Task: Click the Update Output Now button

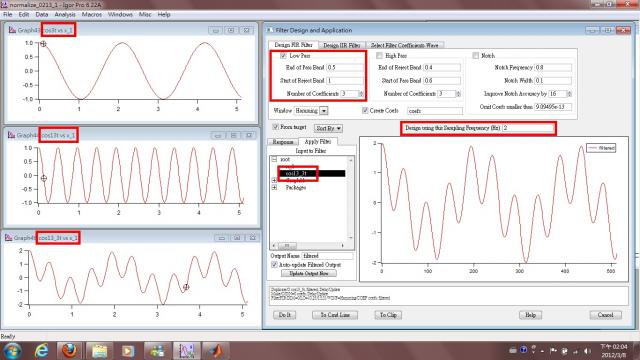Action: [x=309, y=273]
